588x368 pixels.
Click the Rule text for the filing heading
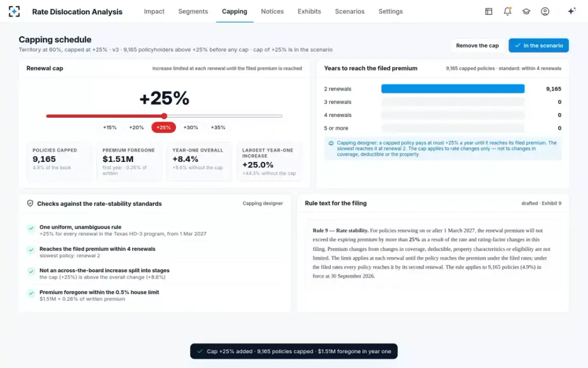336,203
